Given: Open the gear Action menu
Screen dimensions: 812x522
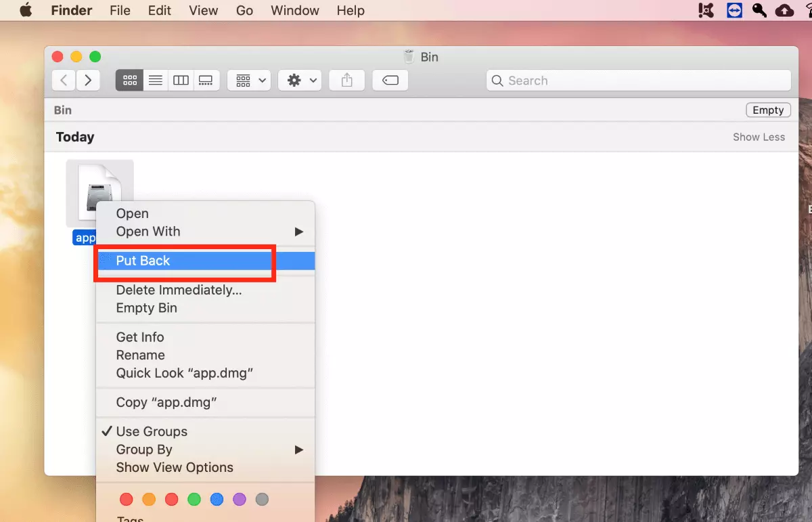Looking at the screenshot, I should (298, 80).
